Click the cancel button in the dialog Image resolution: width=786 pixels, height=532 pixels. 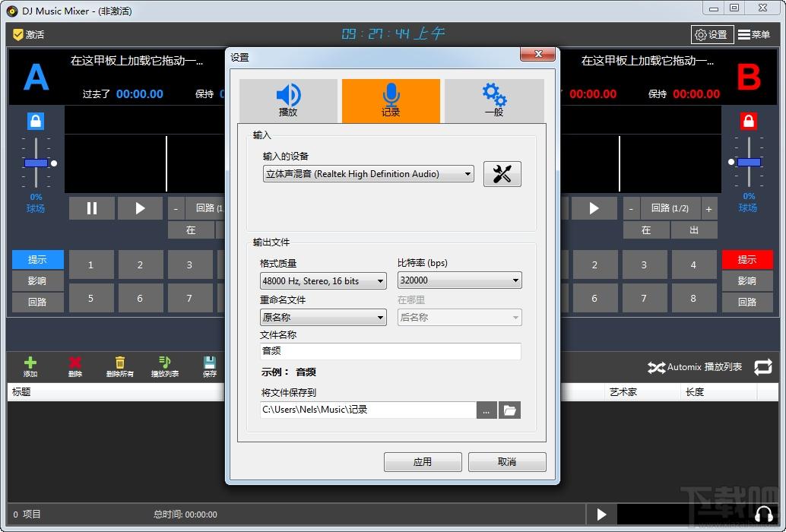[507, 462]
